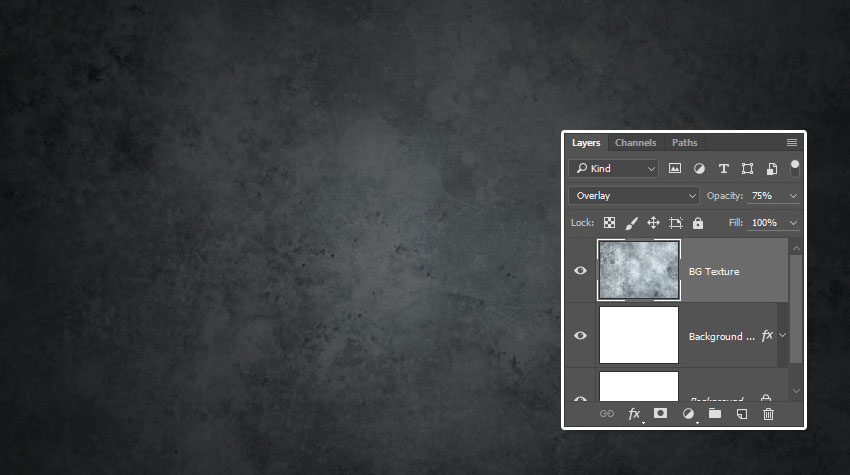Switch to the Paths tab
Screen dimensions: 850x475
click(x=685, y=143)
